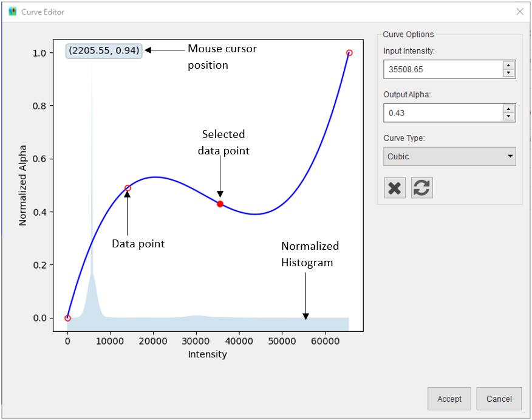Click the reset curve refresh icon
The image size is (532, 420).
[x=421, y=188]
